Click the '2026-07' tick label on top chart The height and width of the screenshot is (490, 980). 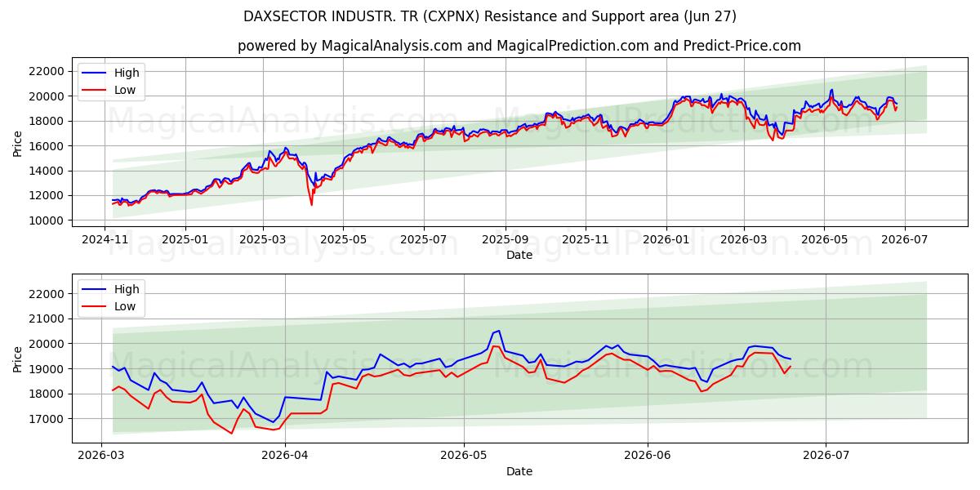(x=903, y=239)
